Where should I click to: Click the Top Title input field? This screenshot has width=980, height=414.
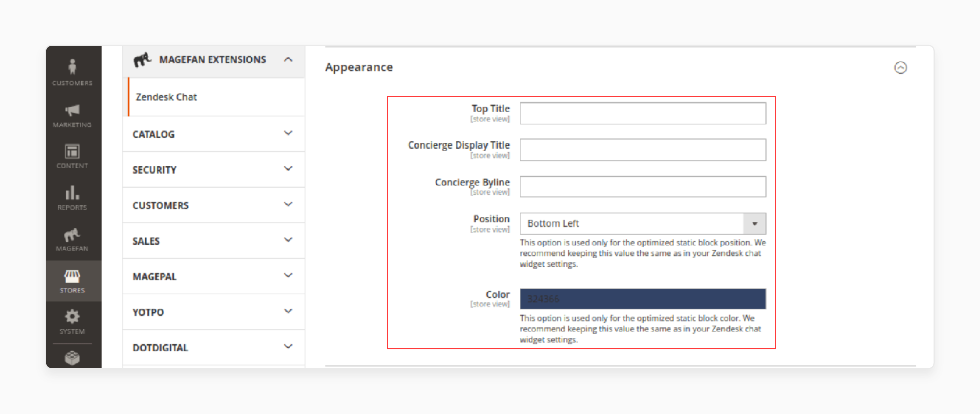point(642,113)
